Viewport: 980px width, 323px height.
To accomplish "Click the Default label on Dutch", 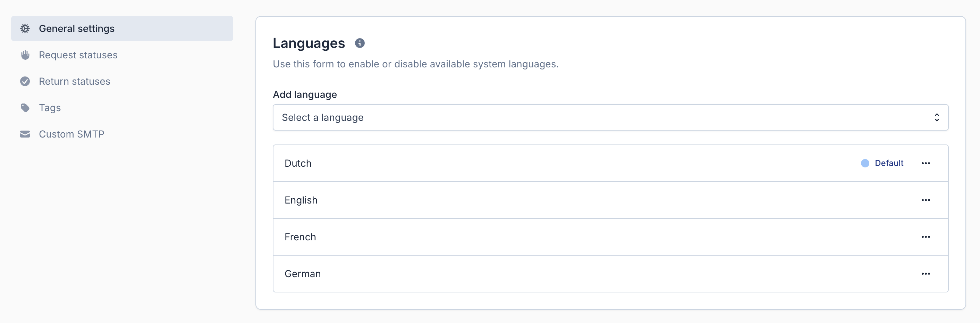I will pyautogui.click(x=889, y=163).
